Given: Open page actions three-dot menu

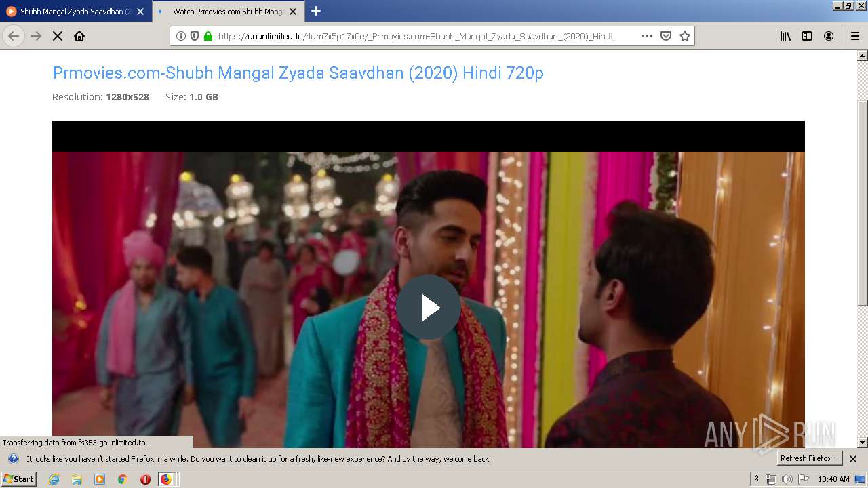Looking at the screenshot, I should click(x=647, y=36).
